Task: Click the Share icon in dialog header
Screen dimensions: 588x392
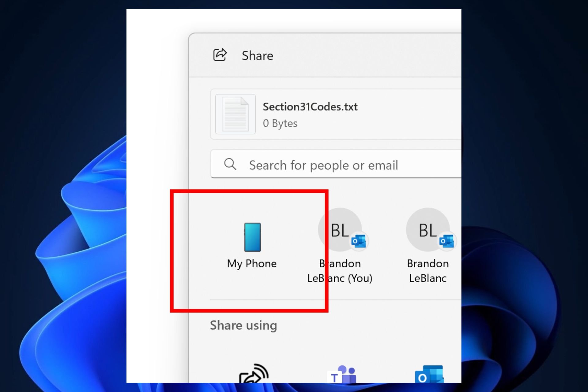Action: click(220, 55)
